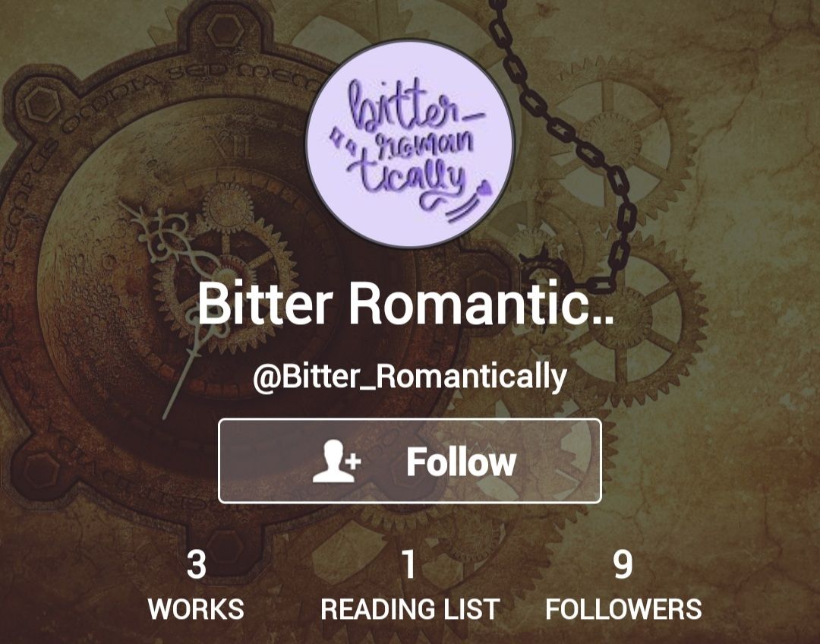Open the bitter_romantically profile avatar

point(411,144)
